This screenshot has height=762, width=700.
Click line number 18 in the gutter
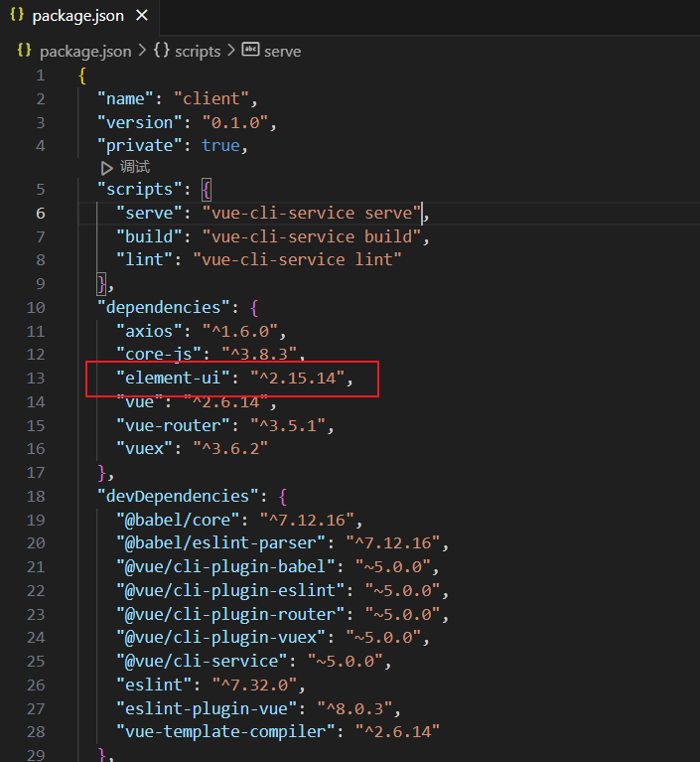coord(37,496)
